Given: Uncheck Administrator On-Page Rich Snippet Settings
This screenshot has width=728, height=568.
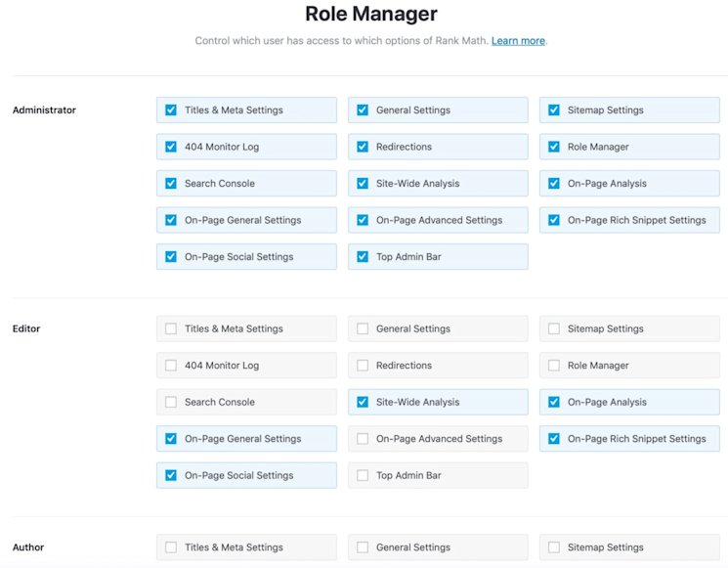Looking at the screenshot, I should pyautogui.click(x=554, y=220).
